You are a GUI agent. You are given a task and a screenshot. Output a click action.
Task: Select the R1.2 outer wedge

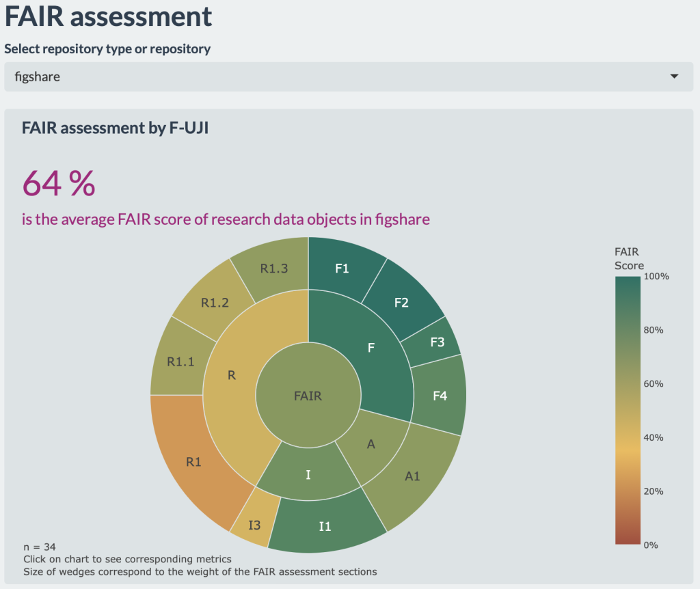click(214, 303)
